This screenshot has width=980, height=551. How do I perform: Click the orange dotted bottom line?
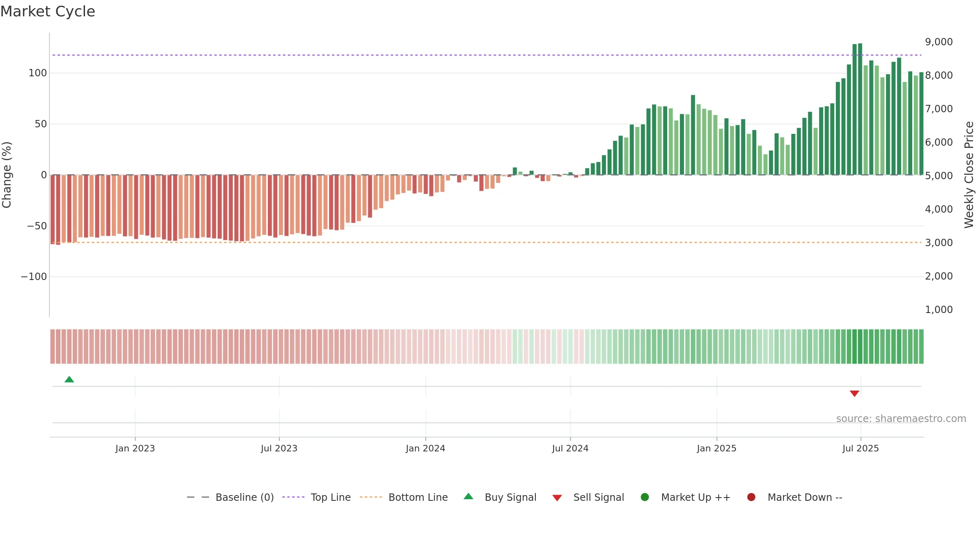[487, 242]
